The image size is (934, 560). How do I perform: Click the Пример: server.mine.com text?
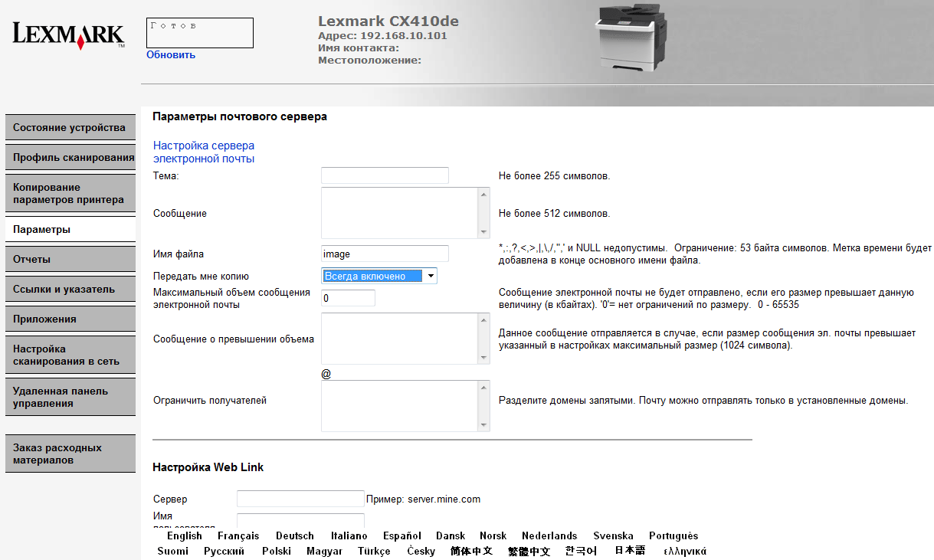pyautogui.click(x=423, y=499)
